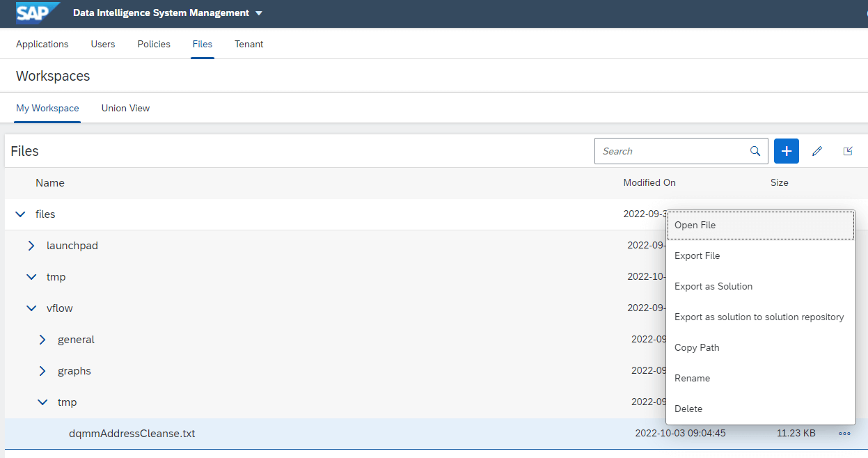Expand the launchpad folder chevron
The height and width of the screenshot is (458, 868).
(31, 246)
